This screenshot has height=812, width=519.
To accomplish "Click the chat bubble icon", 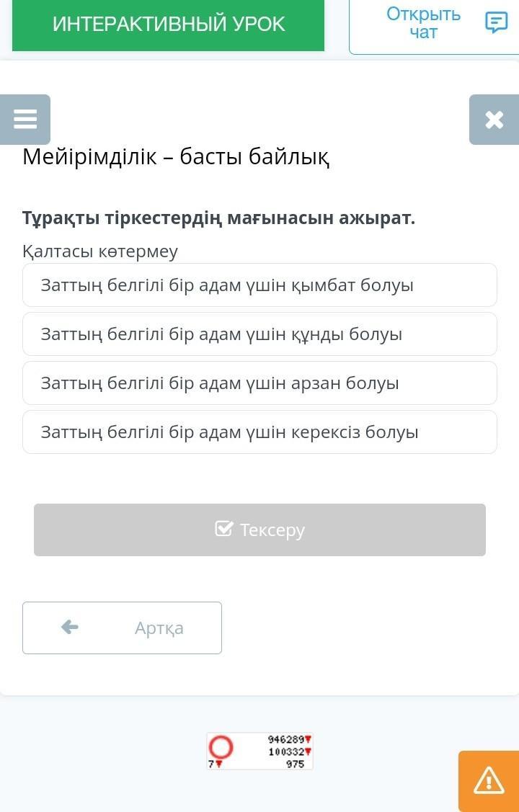I will 496,23.
